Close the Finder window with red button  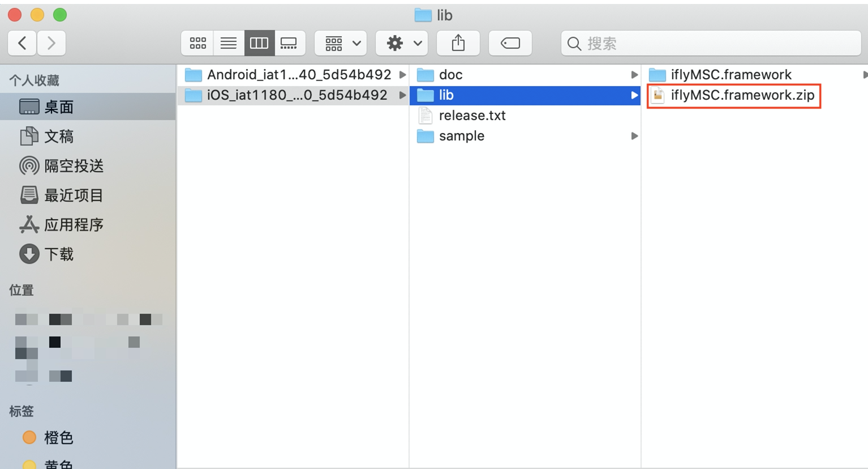click(x=15, y=15)
